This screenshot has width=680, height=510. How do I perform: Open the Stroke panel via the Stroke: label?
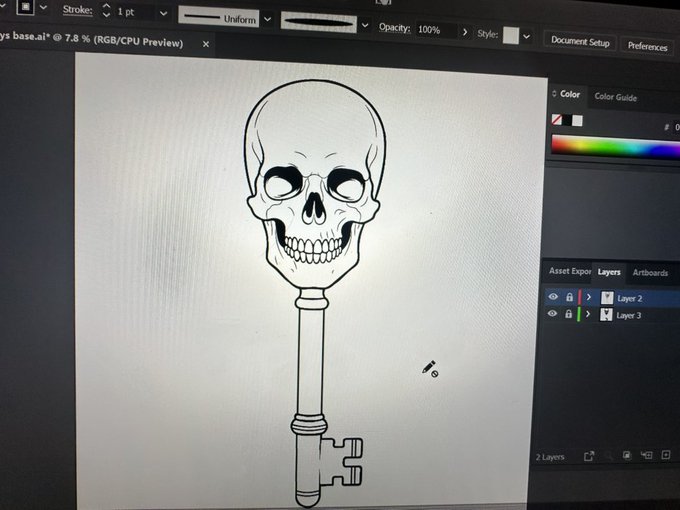pos(78,10)
